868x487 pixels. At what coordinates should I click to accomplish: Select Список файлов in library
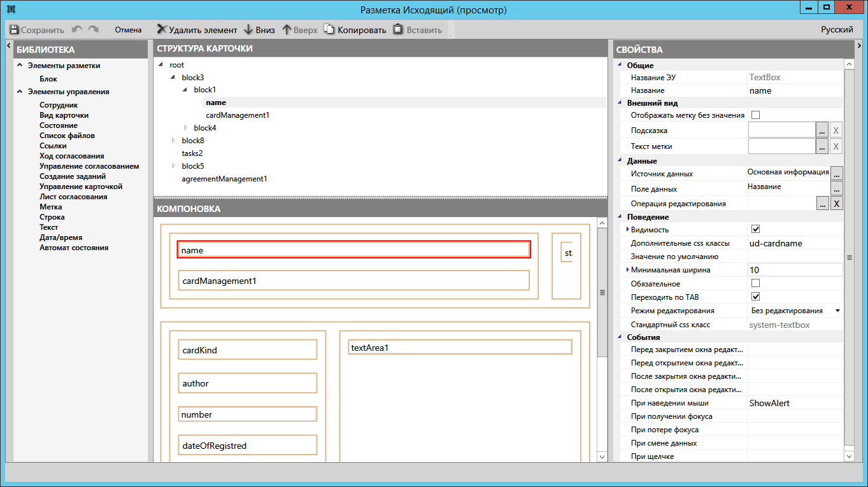68,136
